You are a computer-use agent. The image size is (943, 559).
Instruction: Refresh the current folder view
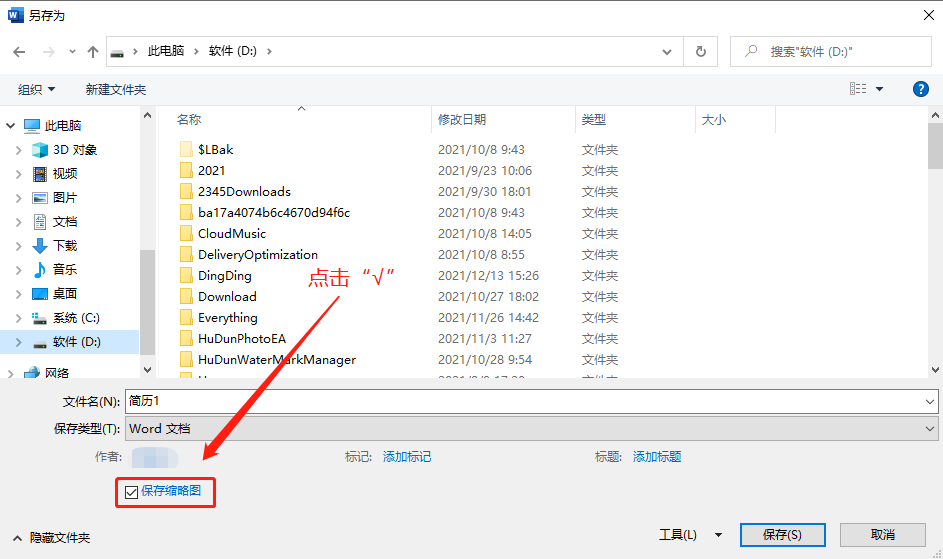point(701,52)
